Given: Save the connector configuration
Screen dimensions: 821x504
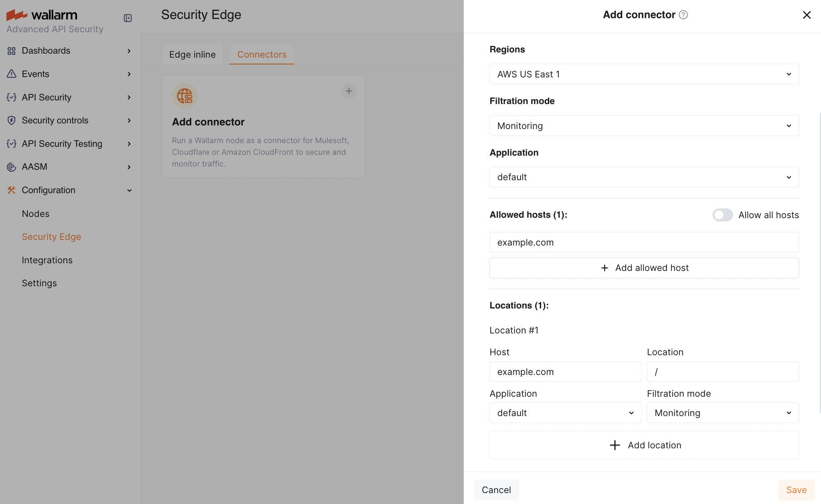Looking at the screenshot, I should click(796, 490).
